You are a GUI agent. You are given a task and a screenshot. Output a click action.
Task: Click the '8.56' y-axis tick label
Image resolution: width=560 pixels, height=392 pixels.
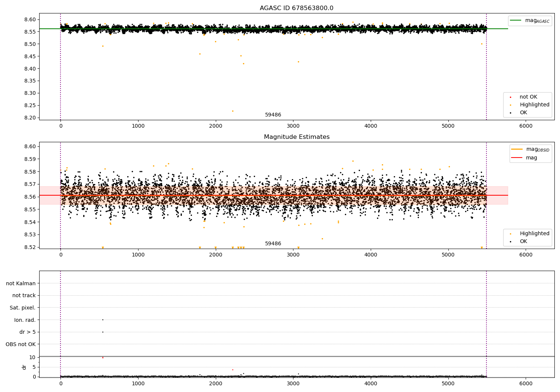[30, 197]
